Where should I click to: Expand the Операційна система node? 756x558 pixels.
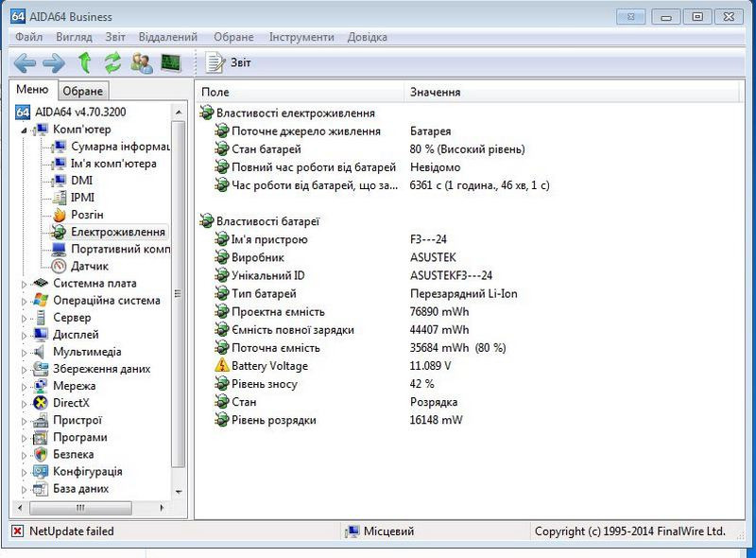tap(24, 301)
